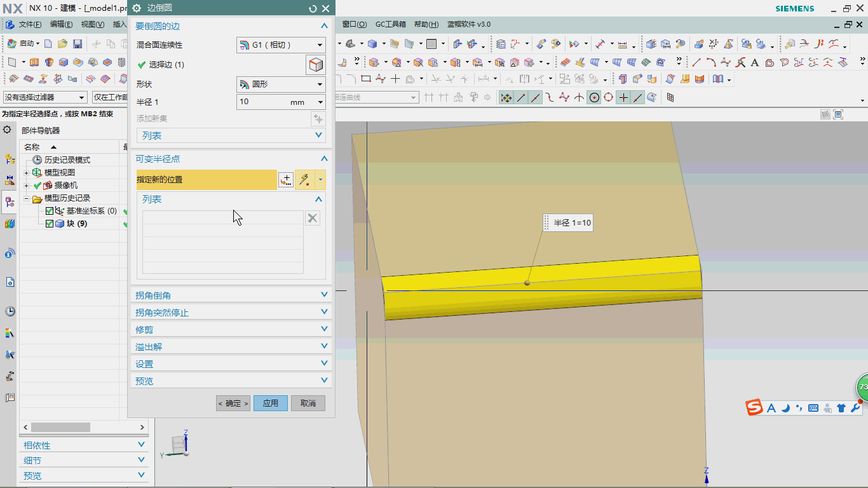The image size is (868, 488).
Task: Select the edge selection cube icon
Action: (316, 65)
